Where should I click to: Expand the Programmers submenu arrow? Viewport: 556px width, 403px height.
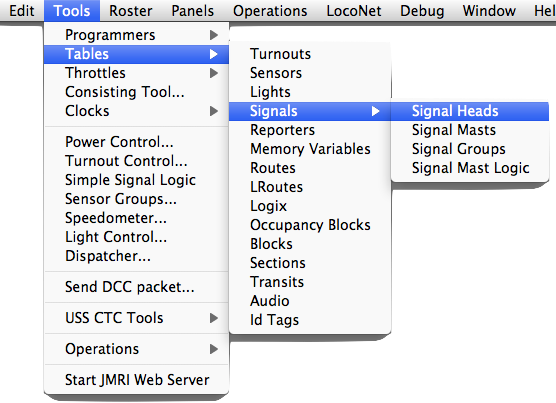coord(213,35)
